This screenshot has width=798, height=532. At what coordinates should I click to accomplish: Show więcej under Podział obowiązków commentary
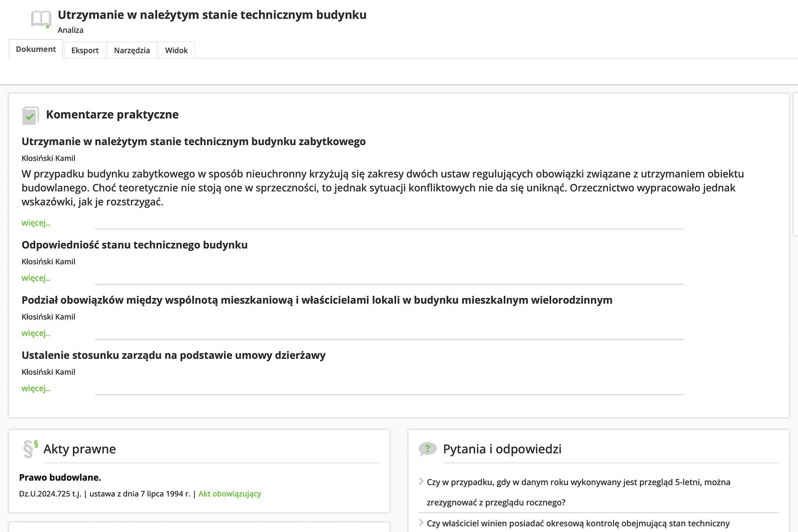tap(36, 334)
